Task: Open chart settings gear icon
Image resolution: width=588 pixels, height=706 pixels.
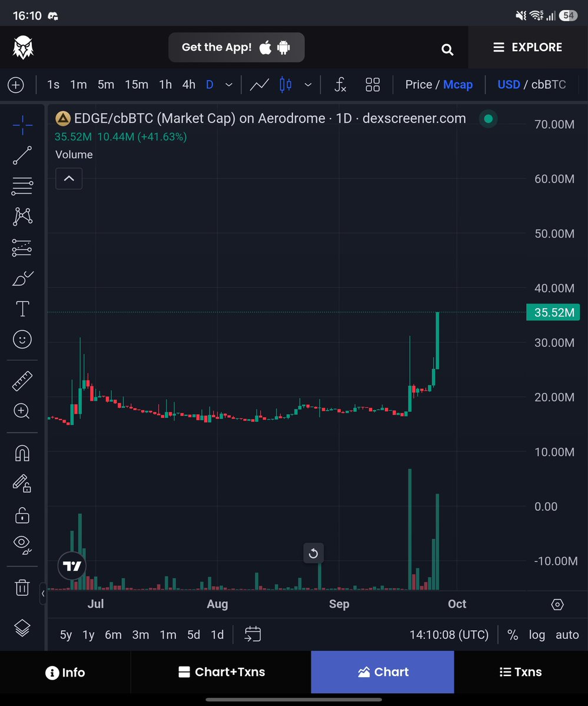Action: point(557,605)
